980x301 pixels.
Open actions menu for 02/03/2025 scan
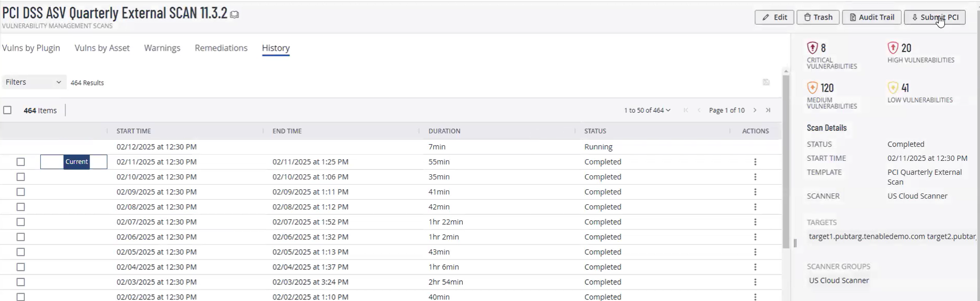coord(755,282)
